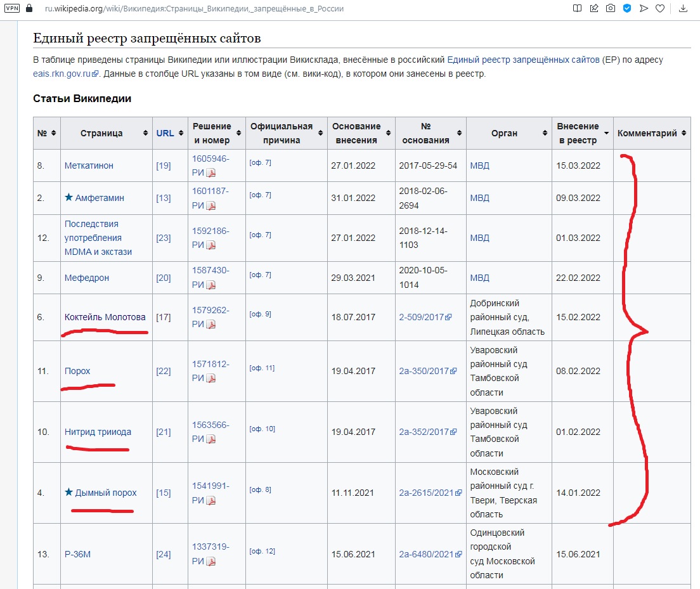The image size is (700, 589).
Task: Click the browser address bar URL
Action: click(194, 8)
